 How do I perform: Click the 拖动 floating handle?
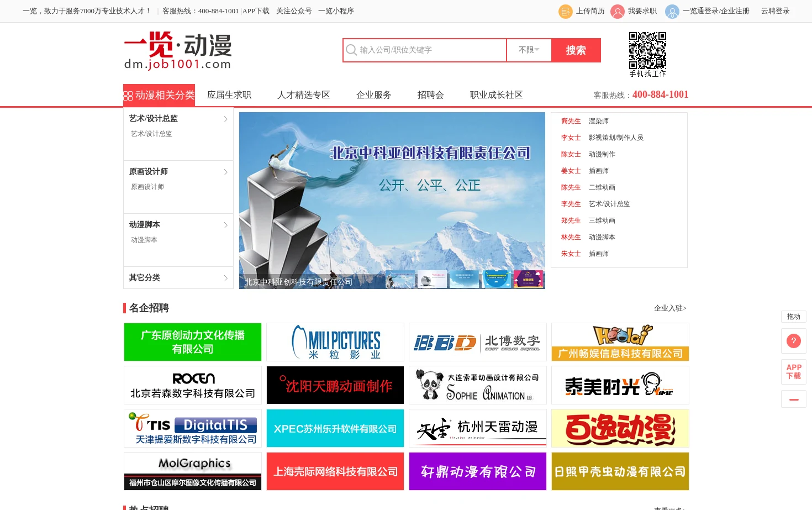(x=794, y=317)
